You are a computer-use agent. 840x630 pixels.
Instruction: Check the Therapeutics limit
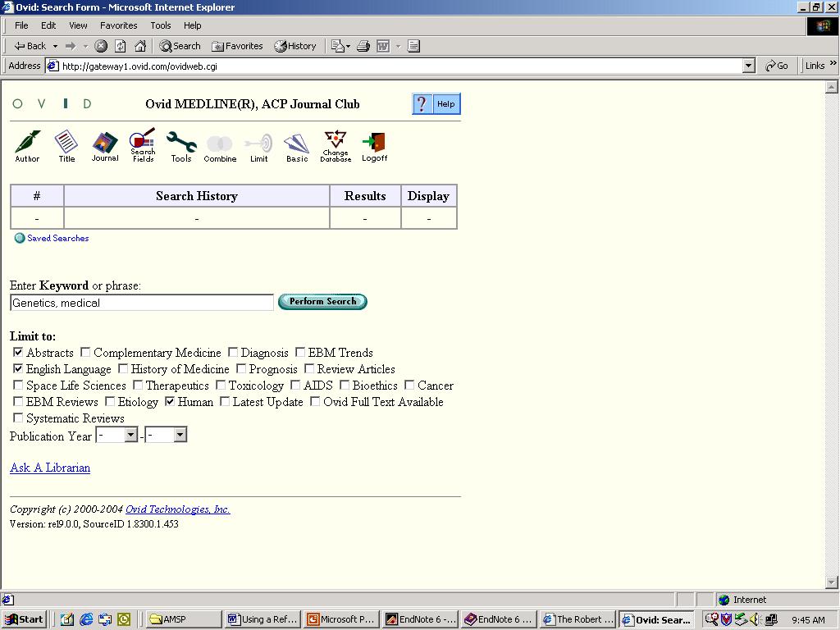pyautogui.click(x=138, y=385)
